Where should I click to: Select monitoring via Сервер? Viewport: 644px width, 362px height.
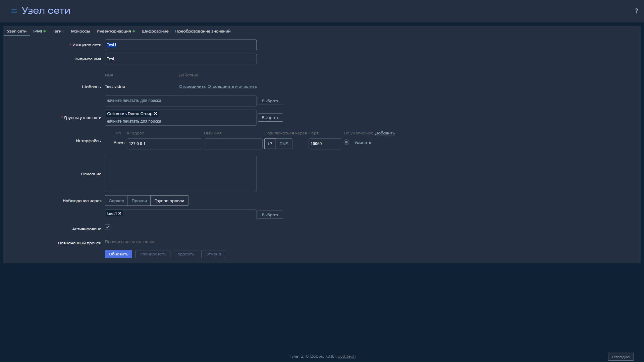116,201
